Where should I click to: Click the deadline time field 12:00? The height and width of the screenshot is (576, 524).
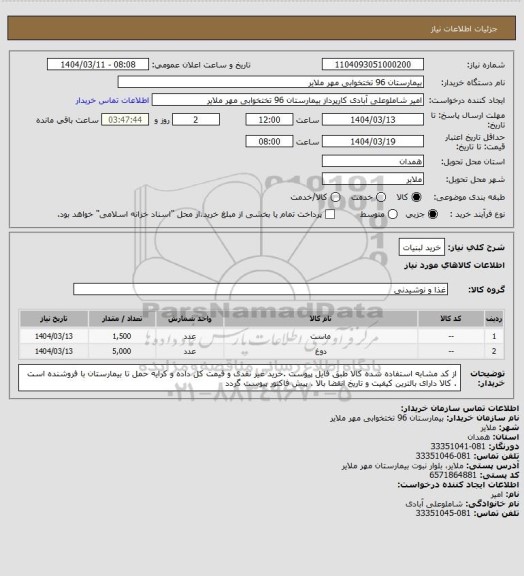pyautogui.click(x=269, y=120)
